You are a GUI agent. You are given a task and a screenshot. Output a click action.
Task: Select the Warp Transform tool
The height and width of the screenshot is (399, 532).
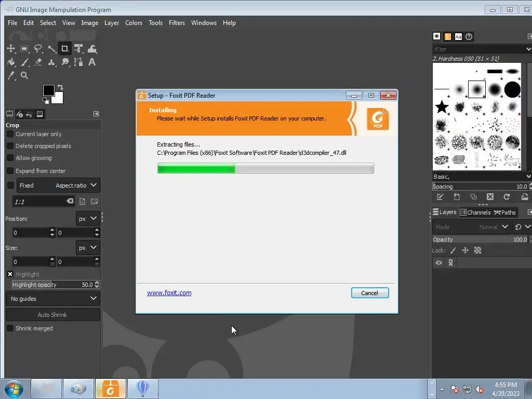92,49
